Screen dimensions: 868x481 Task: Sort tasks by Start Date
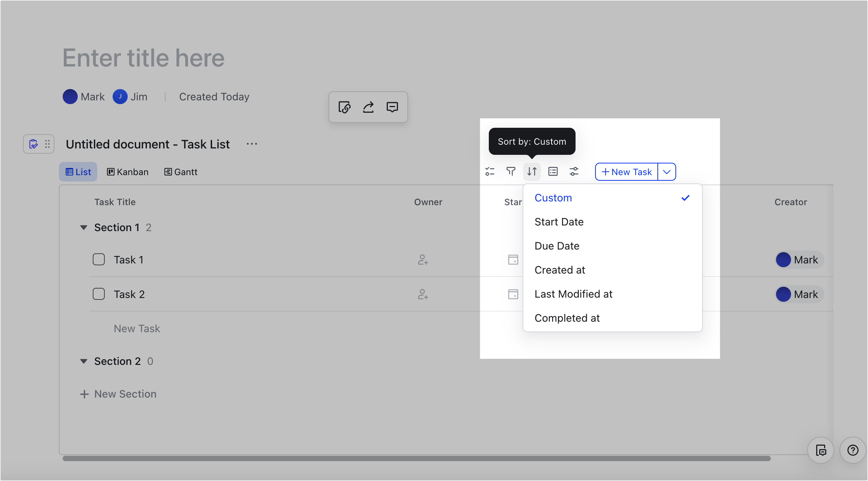pos(613,222)
